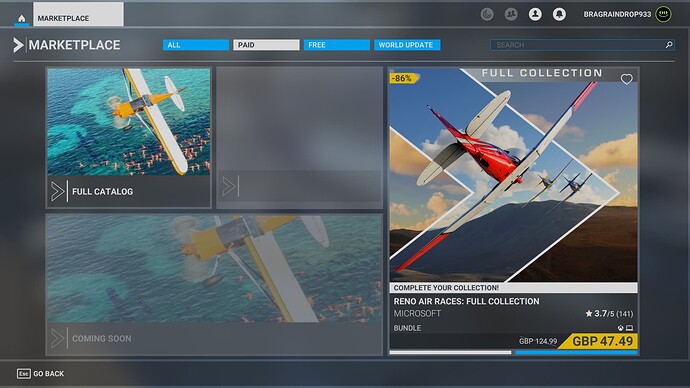Viewport: 690px width, 388px height.
Task: Toggle the PAID filter
Action: coord(266,45)
